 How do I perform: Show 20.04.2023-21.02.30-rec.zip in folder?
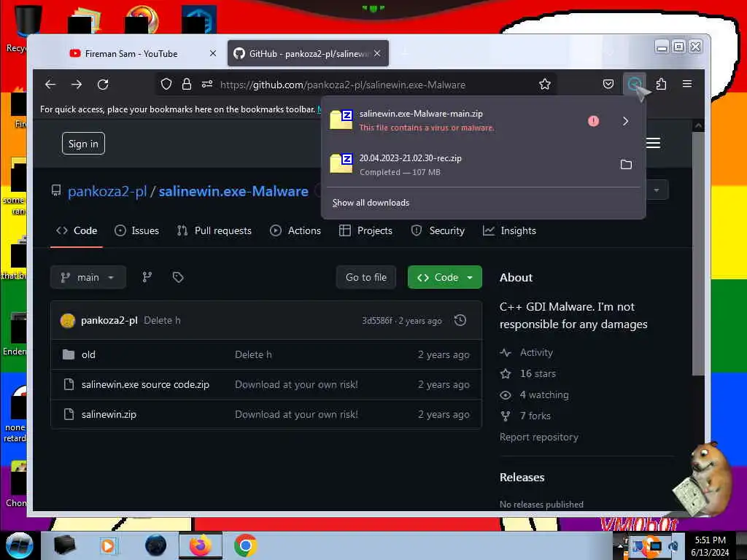626,164
